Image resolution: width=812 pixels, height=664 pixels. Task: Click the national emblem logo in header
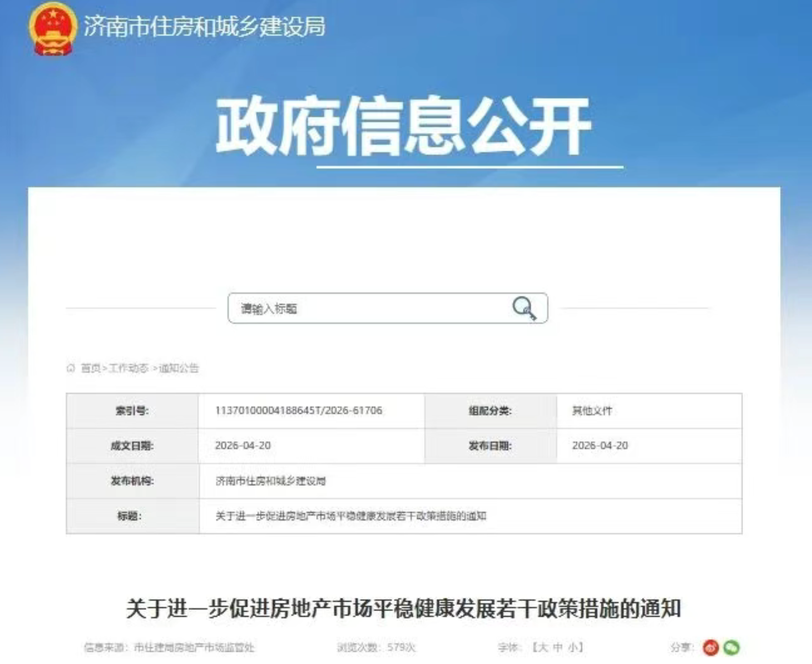(52, 29)
